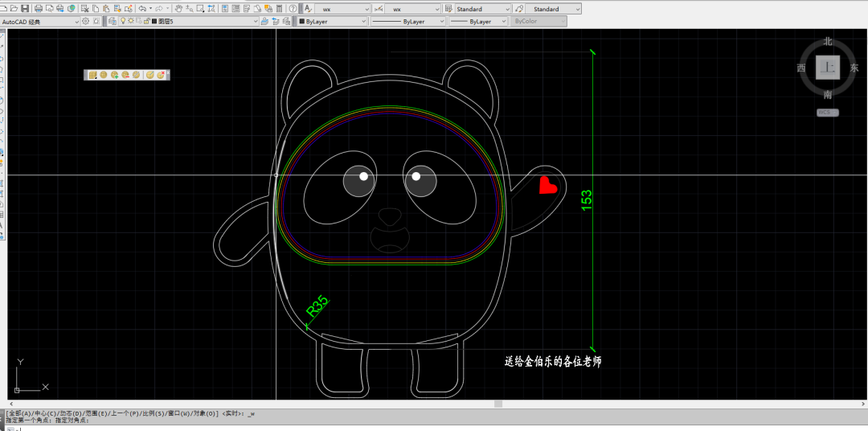Open the multileader style Standard dropdown
This screenshot has height=431, width=868.
(554, 9)
